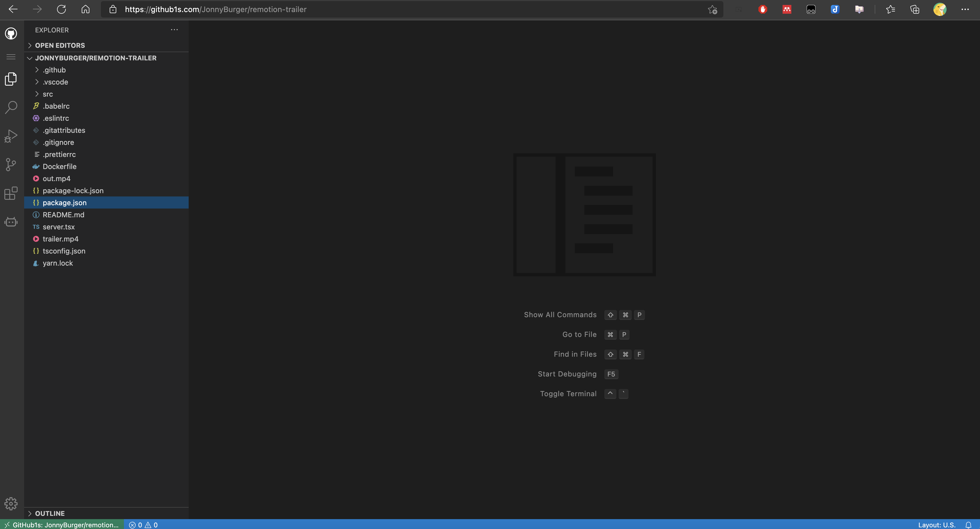The height and width of the screenshot is (529, 980).
Task: Go to browser home page icon
Action: [85, 9]
